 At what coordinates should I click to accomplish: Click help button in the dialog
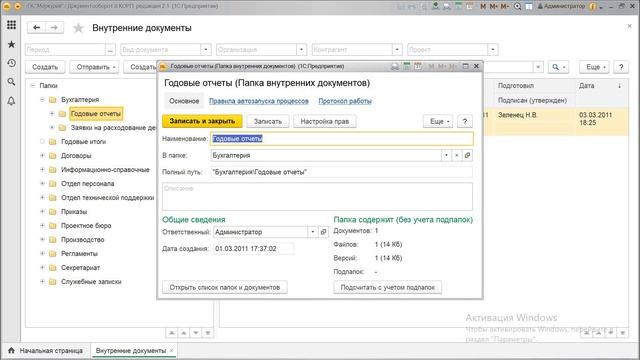coord(464,121)
